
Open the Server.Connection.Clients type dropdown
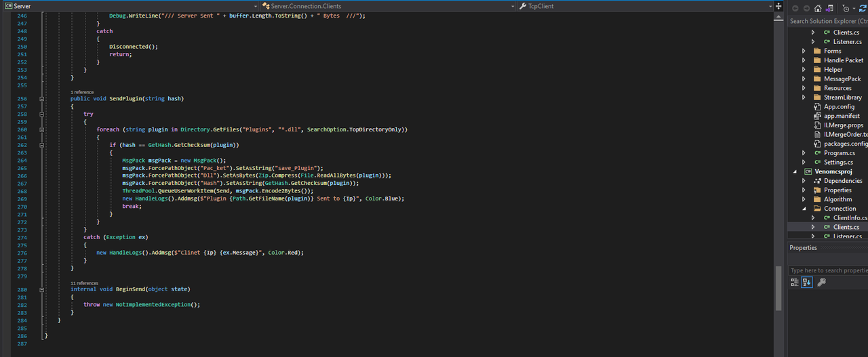point(513,6)
